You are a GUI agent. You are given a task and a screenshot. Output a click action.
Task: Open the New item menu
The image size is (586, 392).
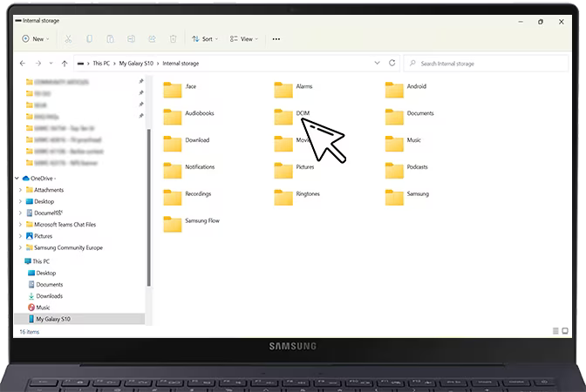(x=36, y=39)
